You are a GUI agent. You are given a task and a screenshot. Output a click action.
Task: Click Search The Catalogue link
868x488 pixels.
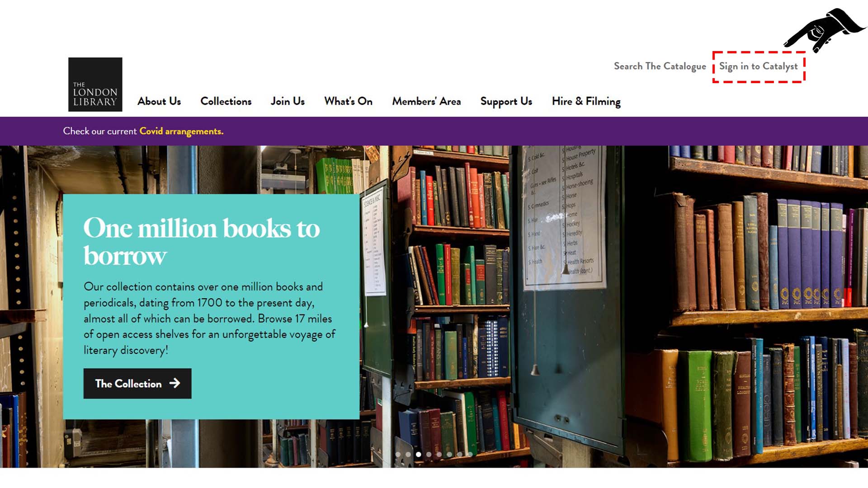[x=660, y=66]
